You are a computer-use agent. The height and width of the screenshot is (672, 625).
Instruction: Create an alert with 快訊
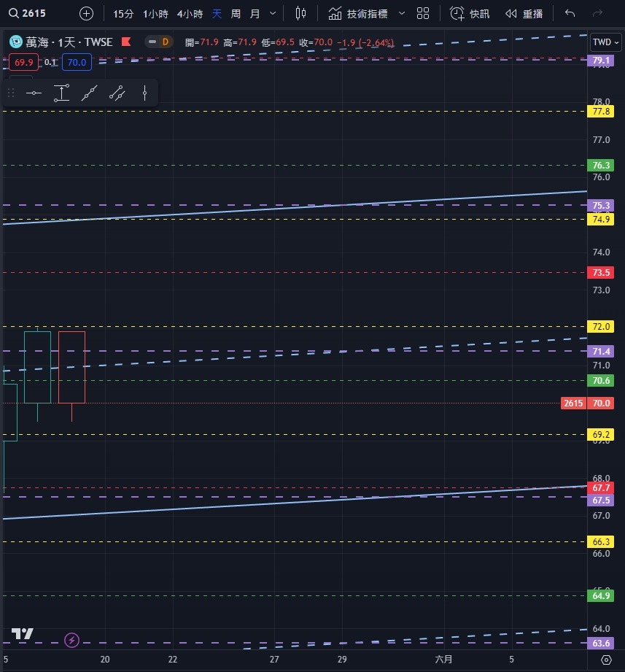470,14
